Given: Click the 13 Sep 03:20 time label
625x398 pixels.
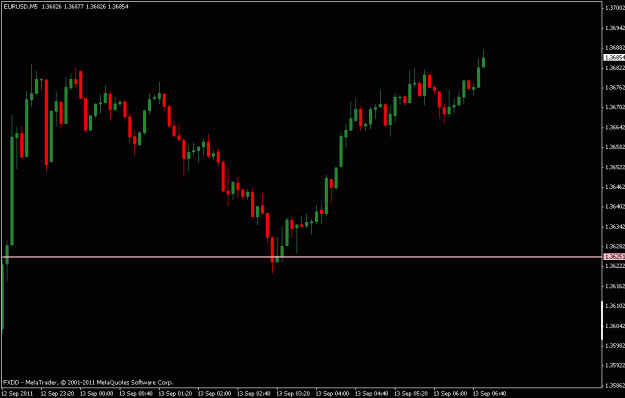Looking at the screenshot, I should pyautogui.click(x=293, y=394).
